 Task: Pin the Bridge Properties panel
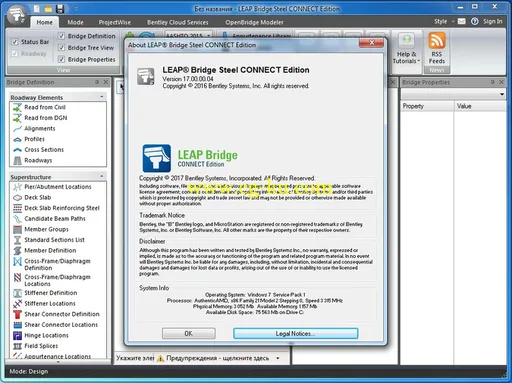(x=492, y=82)
